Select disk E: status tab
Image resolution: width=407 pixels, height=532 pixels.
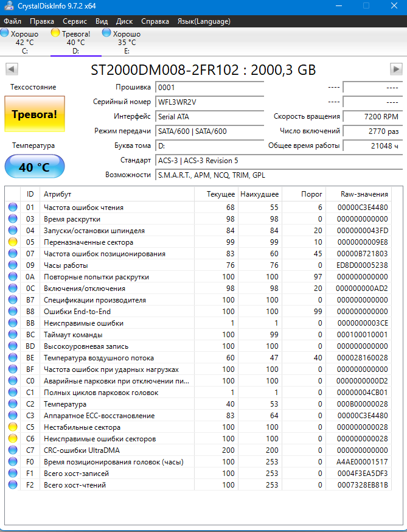tap(127, 42)
